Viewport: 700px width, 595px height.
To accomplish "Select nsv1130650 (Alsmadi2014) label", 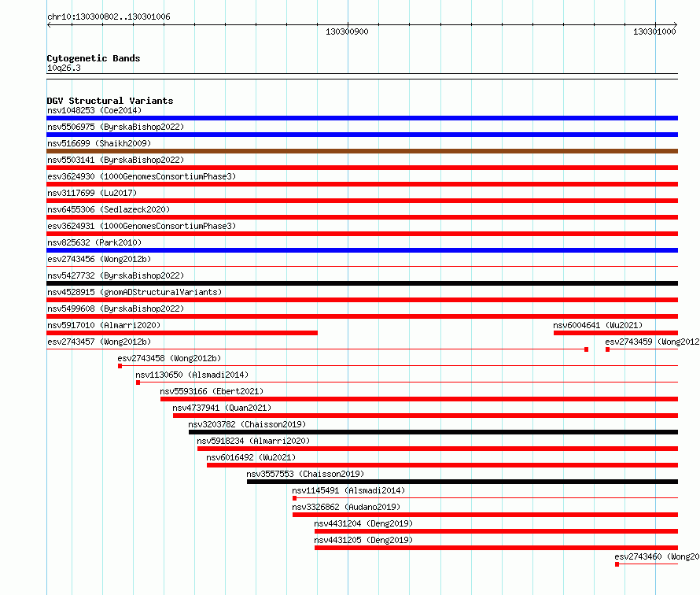I will coord(192,375).
